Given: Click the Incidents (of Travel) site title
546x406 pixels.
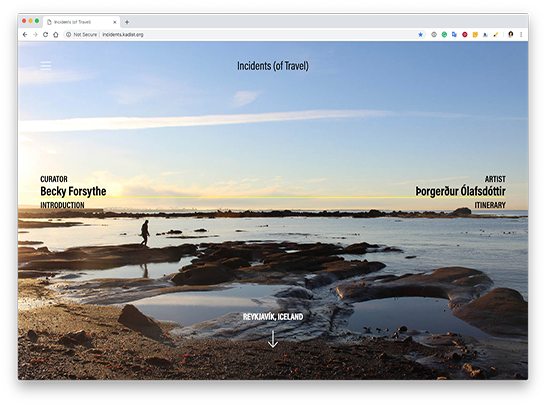Looking at the screenshot, I should 273,66.
